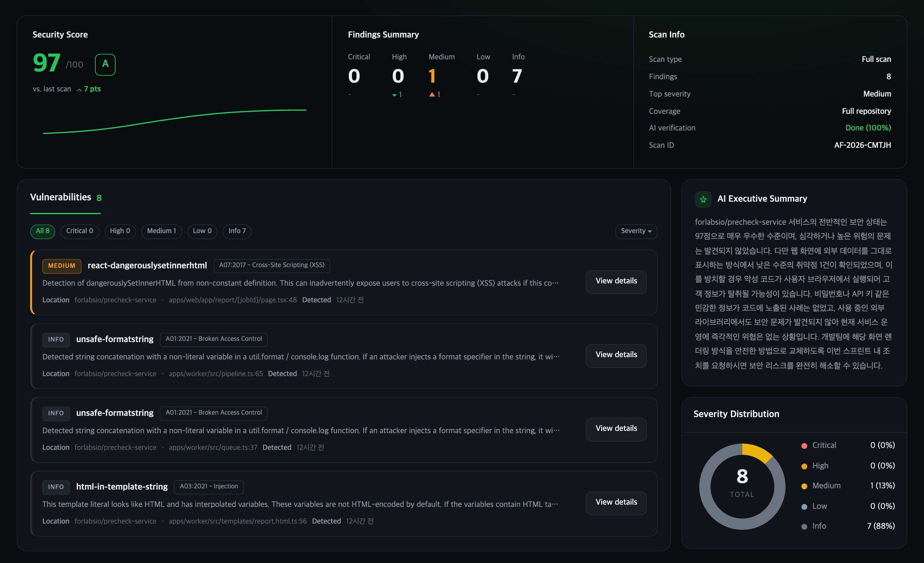Select the High 0 filter
This screenshot has height=563, width=924.
pyautogui.click(x=120, y=231)
